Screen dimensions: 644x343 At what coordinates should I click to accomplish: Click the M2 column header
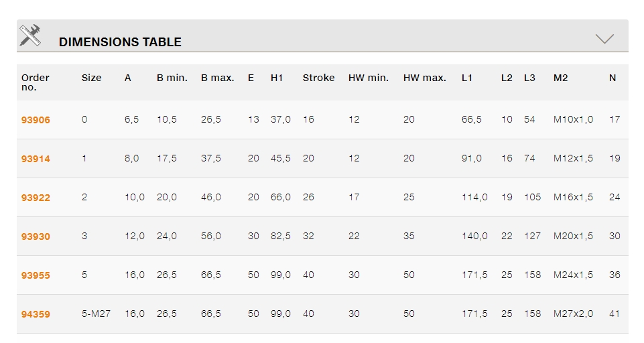561,78
